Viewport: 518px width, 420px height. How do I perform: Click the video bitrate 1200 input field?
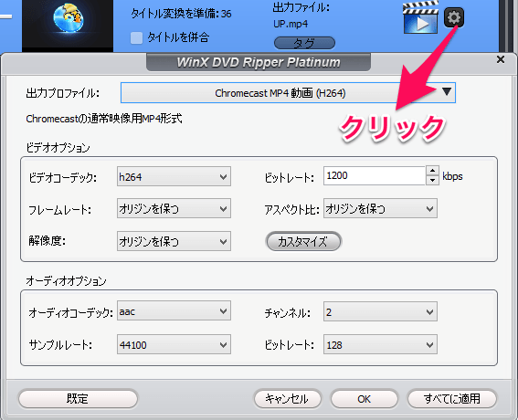pos(375,175)
